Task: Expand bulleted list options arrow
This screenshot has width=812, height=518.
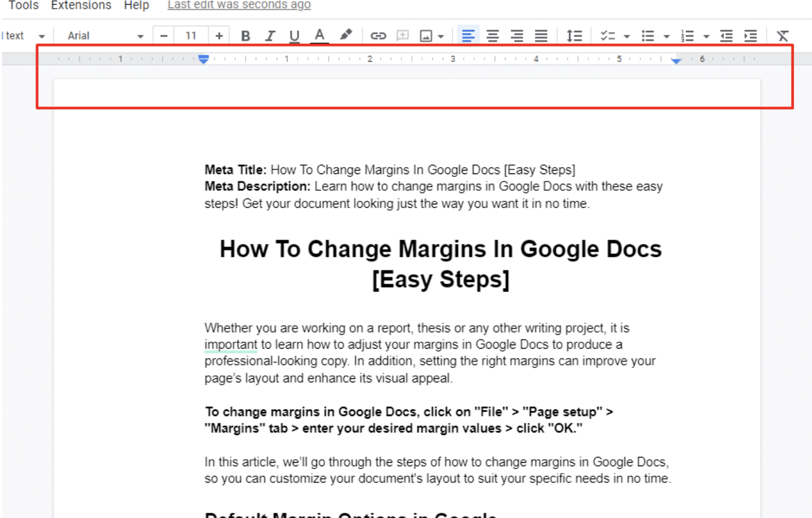Action: pos(666,37)
